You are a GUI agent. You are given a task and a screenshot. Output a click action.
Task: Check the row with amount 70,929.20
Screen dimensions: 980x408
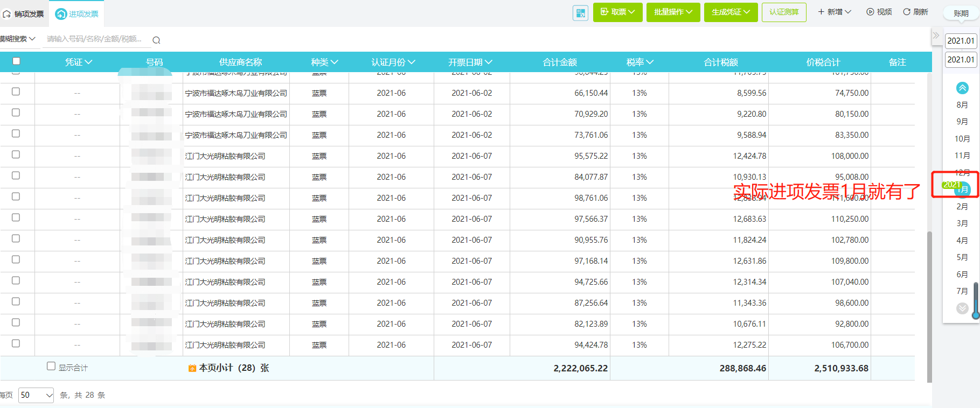[x=16, y=112]
